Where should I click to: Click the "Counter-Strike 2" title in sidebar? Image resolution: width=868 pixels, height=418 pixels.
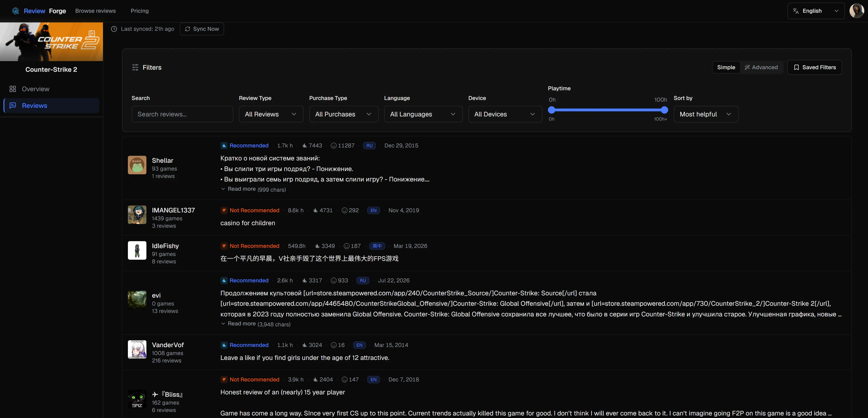tap(51, 69)
